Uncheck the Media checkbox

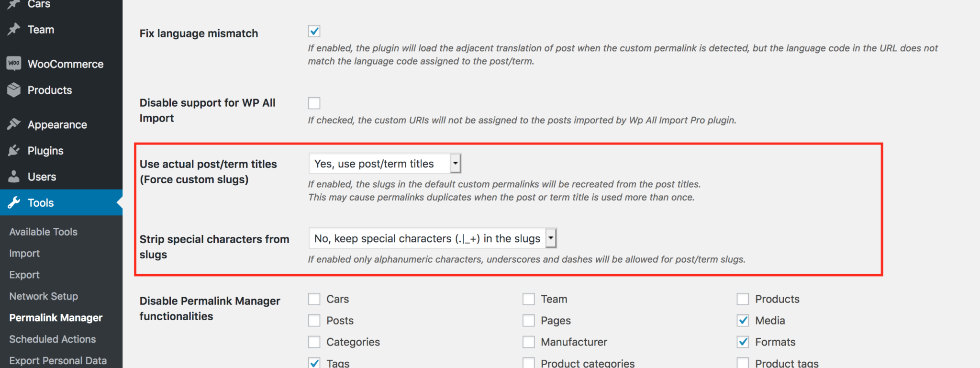click(x=743, y=321)
